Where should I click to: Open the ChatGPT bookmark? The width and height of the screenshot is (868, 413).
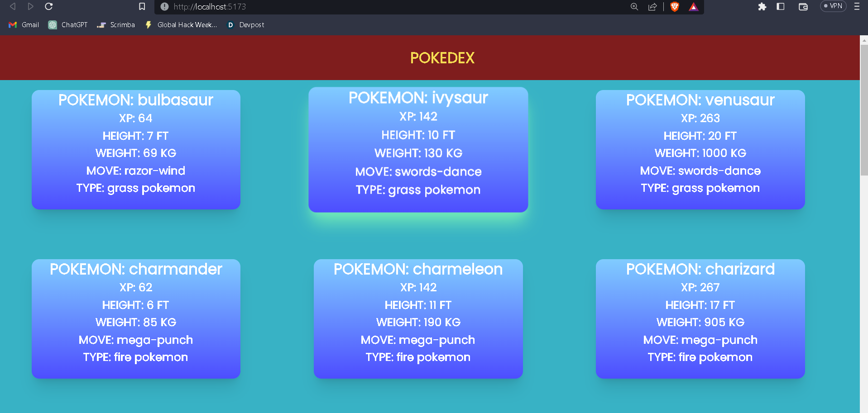click(68, 25)
